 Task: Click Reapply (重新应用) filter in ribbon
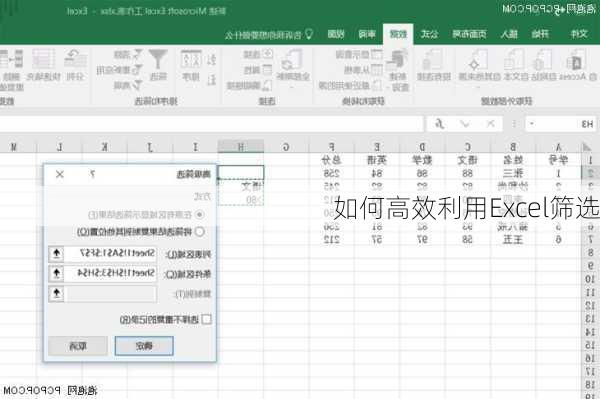119,70
